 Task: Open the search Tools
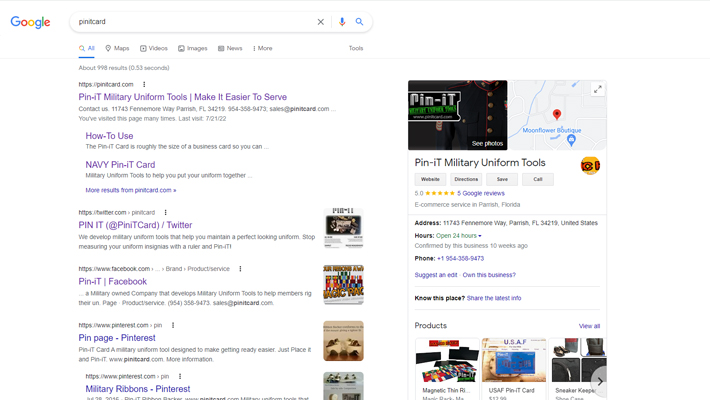point(356,48)
